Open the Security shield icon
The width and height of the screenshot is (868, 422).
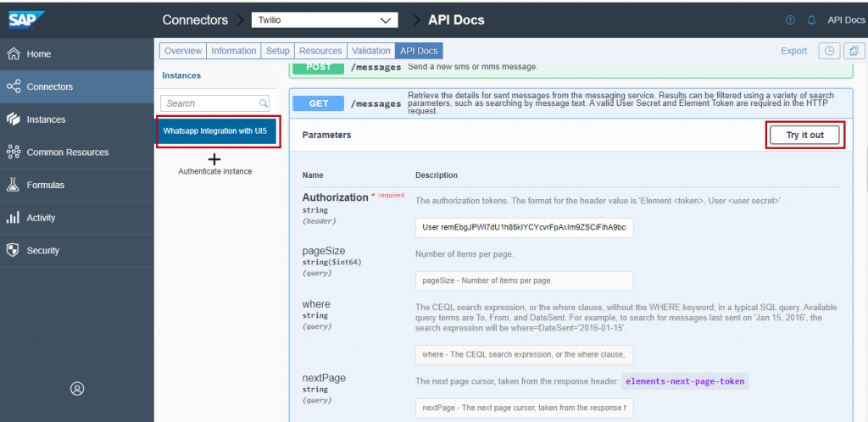(x=14, y=251)
